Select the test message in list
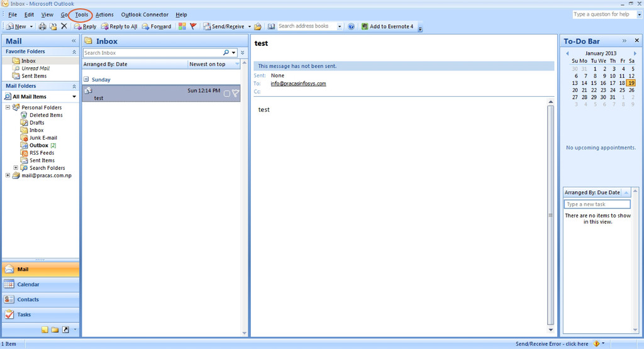Viewport: 644px width, 349px height. tap(161, 94)
